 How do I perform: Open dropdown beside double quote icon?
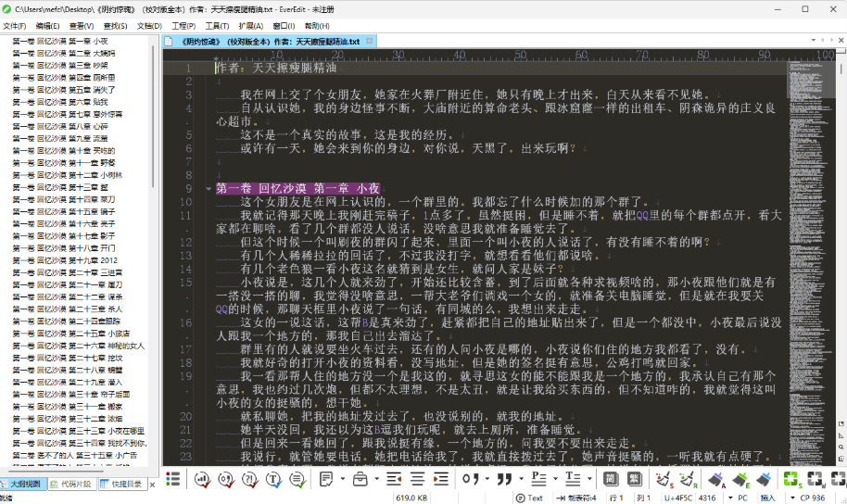[521, 479]
